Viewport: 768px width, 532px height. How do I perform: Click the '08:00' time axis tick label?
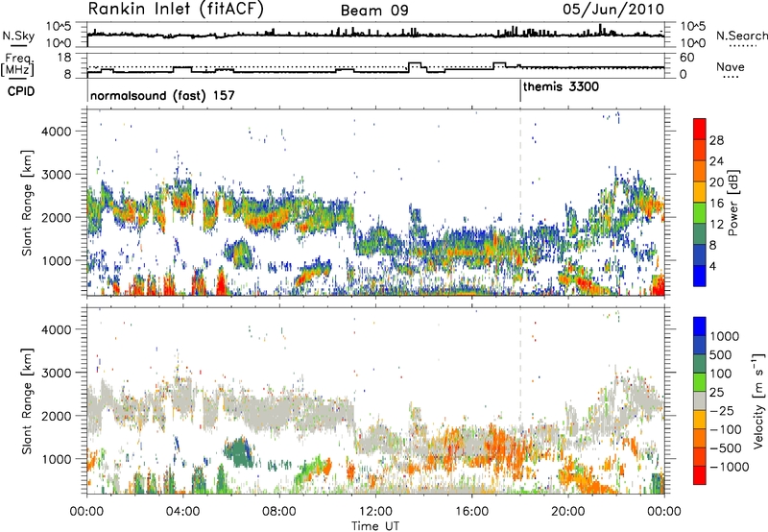pyautogui.click(x=279, y=512)
